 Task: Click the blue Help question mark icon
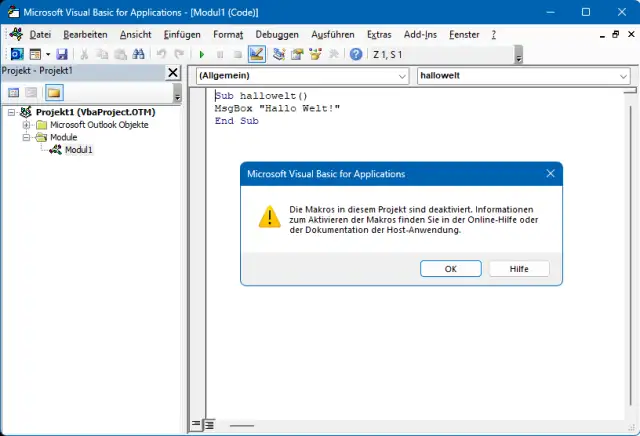click(x=356, y=54)
